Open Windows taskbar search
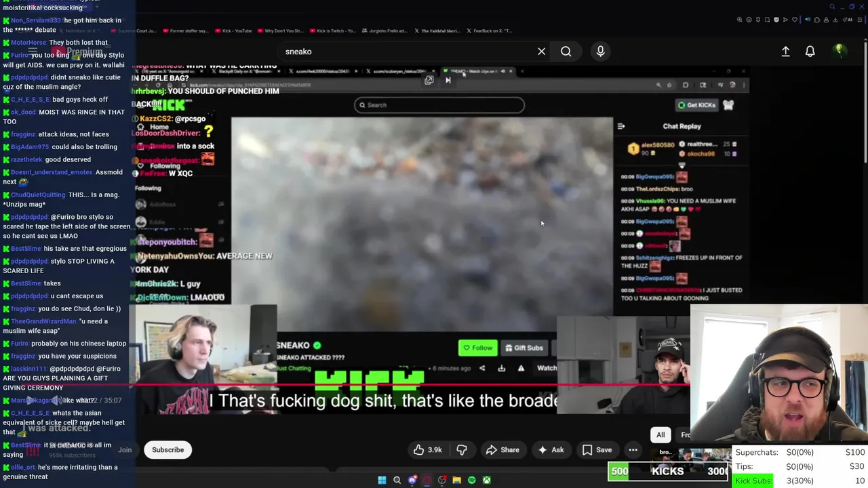The width and height of the screenshot is (868, 488). point(397,480)
